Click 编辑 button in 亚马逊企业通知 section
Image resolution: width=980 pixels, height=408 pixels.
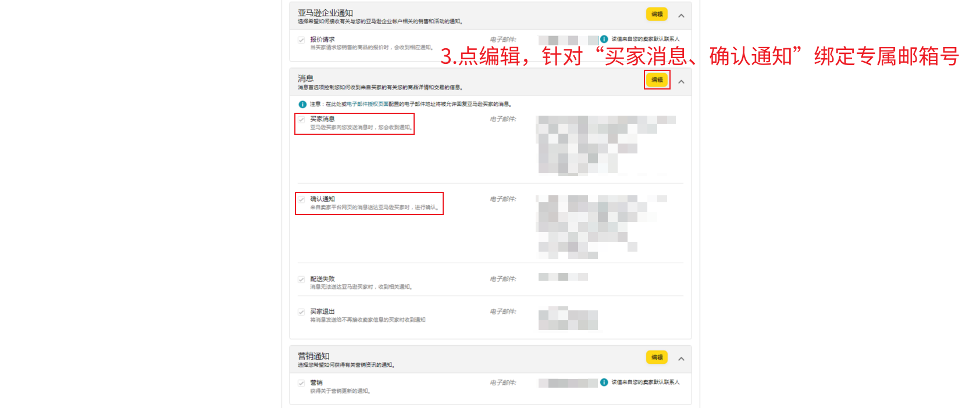click(x=657, y=14)
